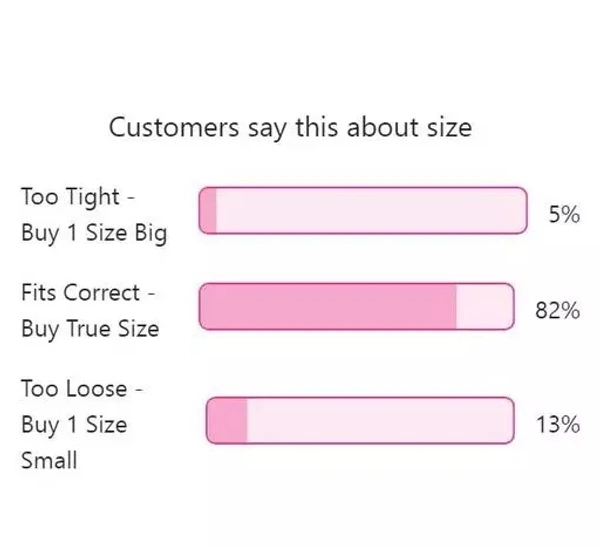This screenshot has width=600, height=546.
Task: Click the dark filled part of Too Tight bar
Action: pyautogui.click(x=208, y=210)
